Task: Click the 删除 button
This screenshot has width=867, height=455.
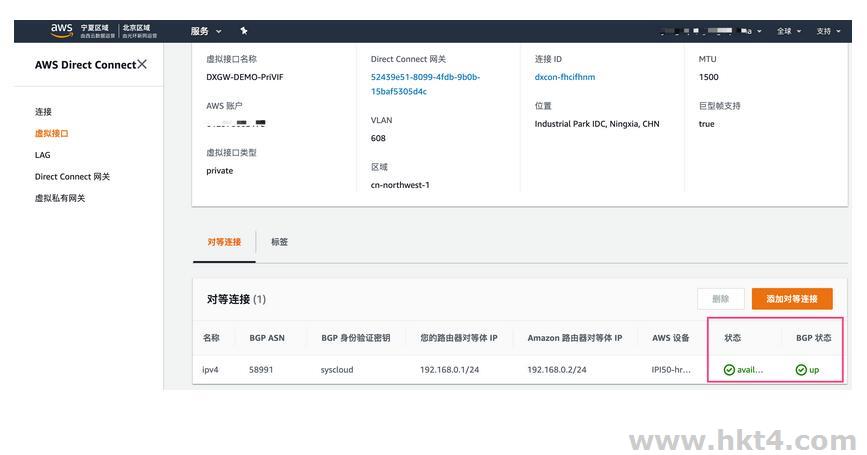Action: [x=720, y=299]
